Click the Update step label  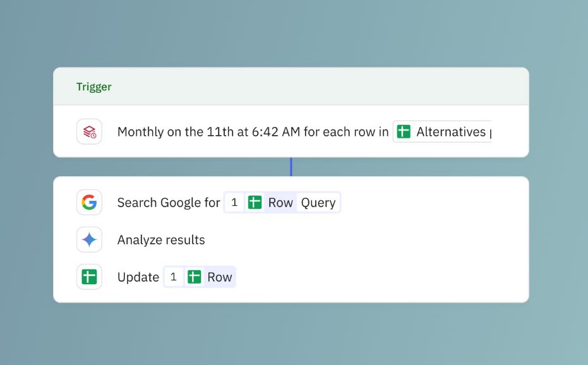[138, 277]
